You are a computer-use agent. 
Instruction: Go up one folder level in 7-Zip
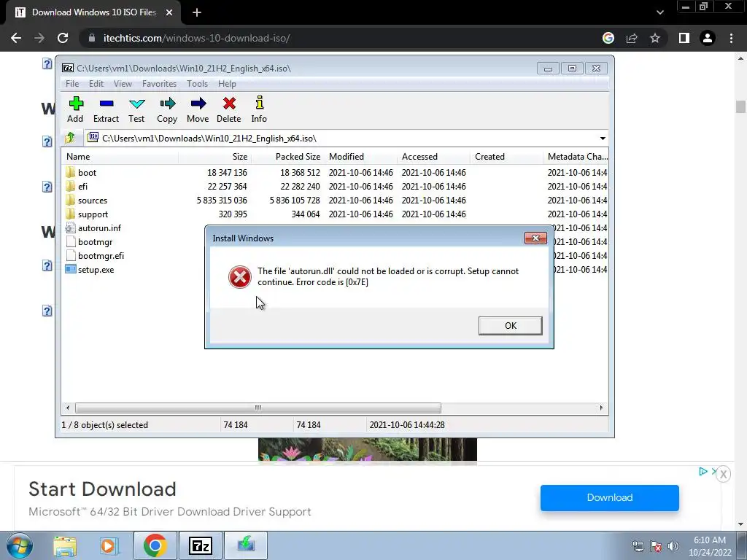[70, 138]
